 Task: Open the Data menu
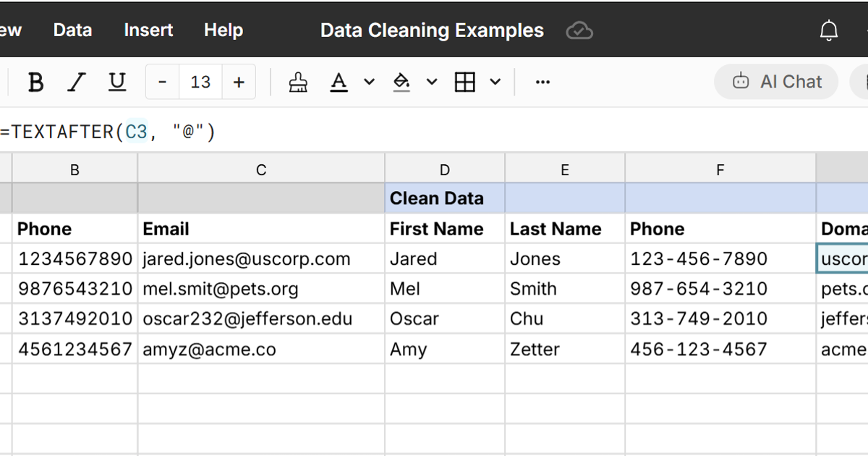click(72, 30)
